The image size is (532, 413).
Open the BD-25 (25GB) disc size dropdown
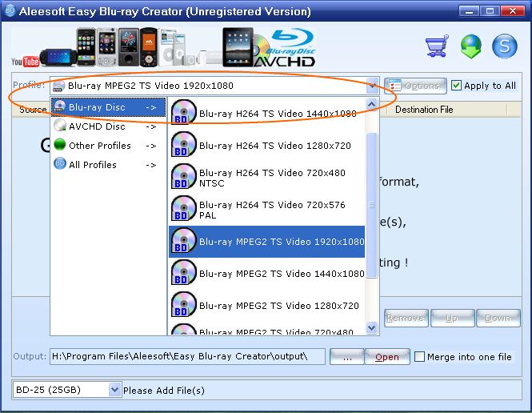click(114, 390)
